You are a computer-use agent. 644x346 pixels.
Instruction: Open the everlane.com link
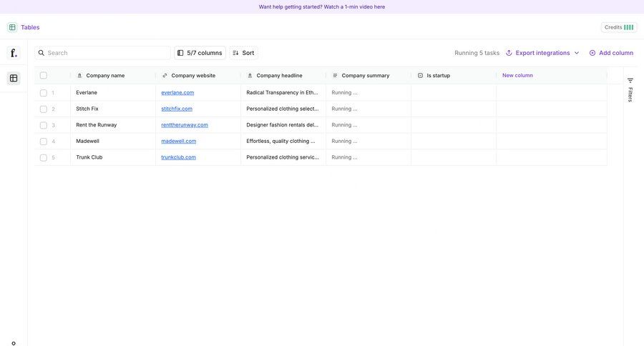(177, 93)
